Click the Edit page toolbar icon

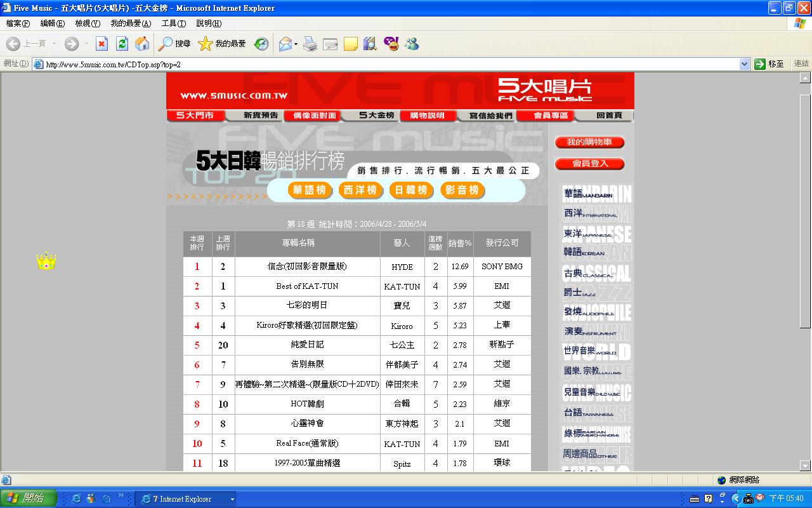[330, 44]
